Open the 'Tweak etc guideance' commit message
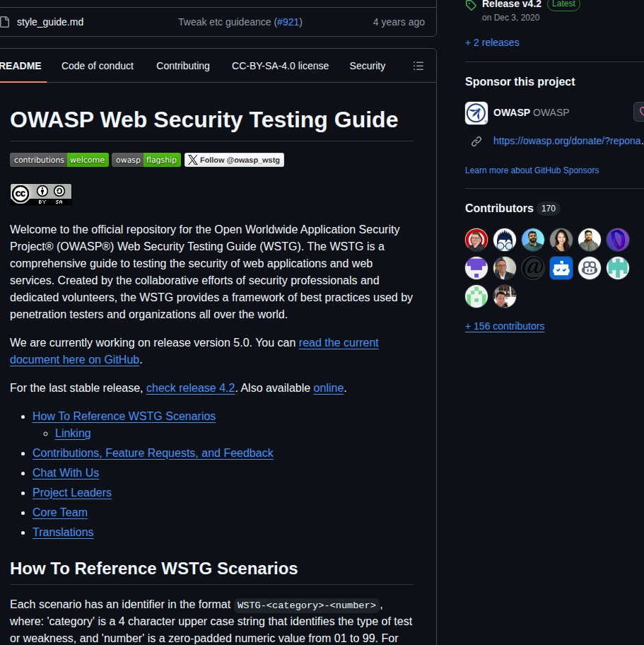Viewport: 644px width, 645px height. tap(225, 22)
